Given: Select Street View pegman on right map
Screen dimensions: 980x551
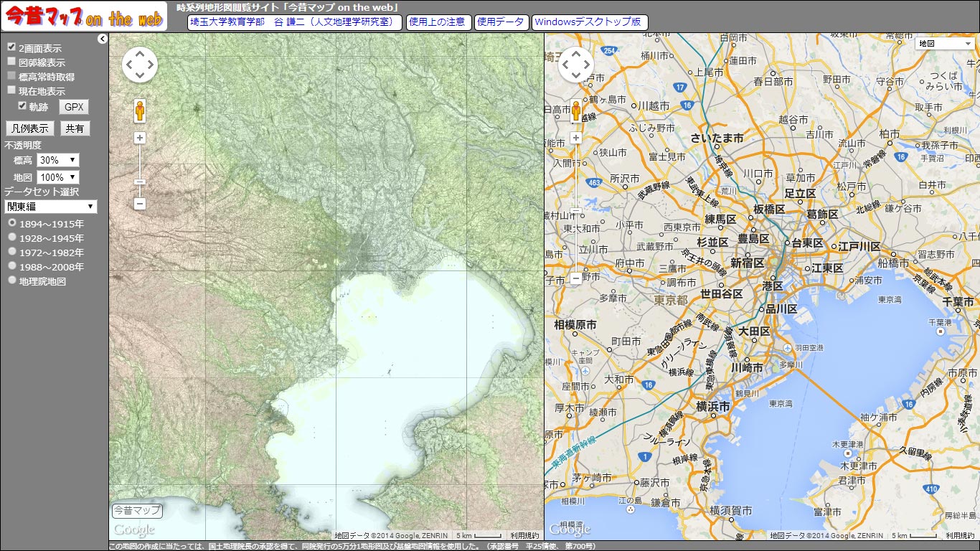Looking at the screenshot, I should (575, 111).
